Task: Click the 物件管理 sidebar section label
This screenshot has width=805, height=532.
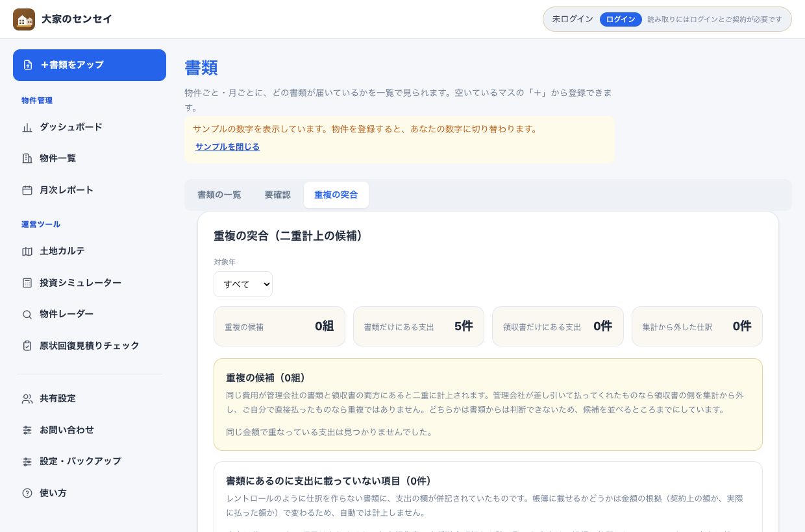Action: pyautogui.click(x=37, y=101)
